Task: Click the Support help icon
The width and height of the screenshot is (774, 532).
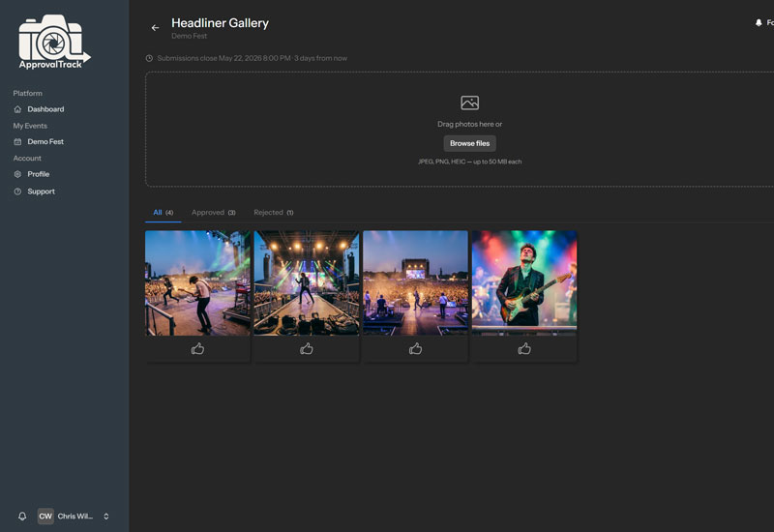Action: click(x=17, y=192)
